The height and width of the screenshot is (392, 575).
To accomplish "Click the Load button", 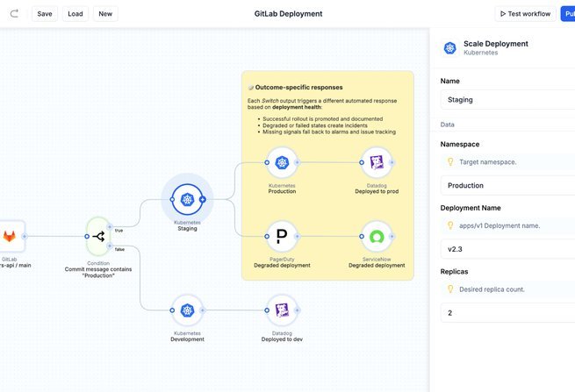I will click(75, 14).
